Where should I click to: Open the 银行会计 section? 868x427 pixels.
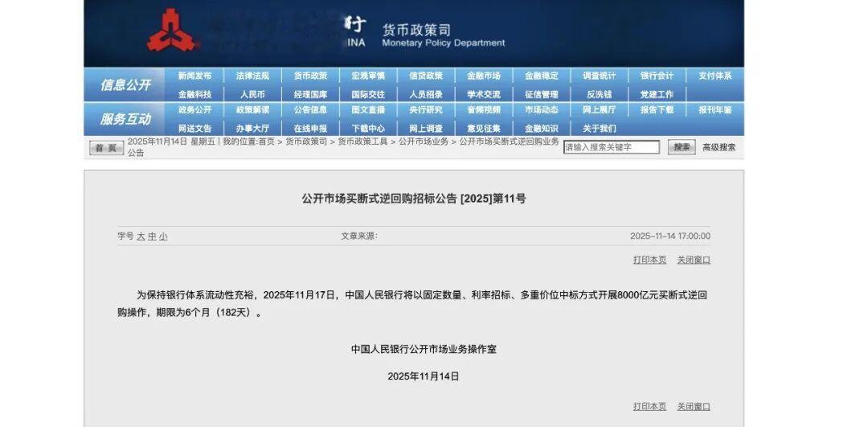pyautogui.click(x=657, y=76)
